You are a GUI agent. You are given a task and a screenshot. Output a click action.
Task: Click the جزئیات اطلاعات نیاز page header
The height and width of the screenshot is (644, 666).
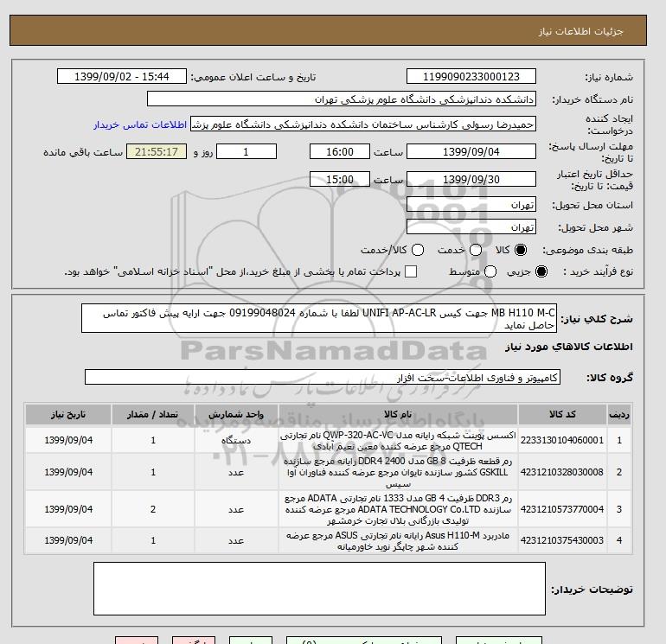580,31
